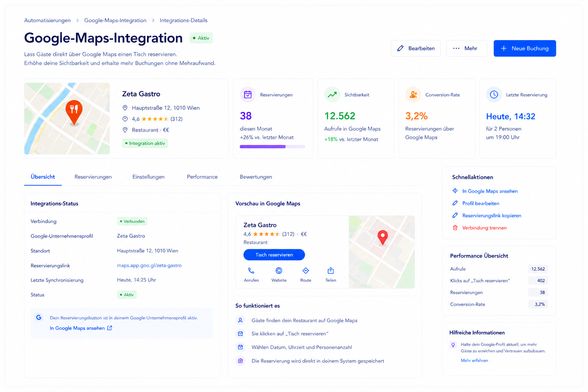The height and width of the screenshot is (392, 588).
Task: Click the Bearbeiten button
Action: [x=416, y=48]
